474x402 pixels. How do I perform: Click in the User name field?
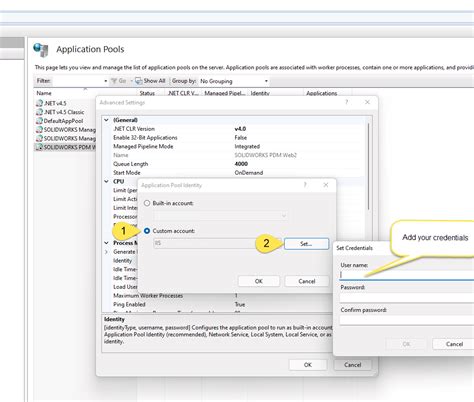tap(407, 275)
